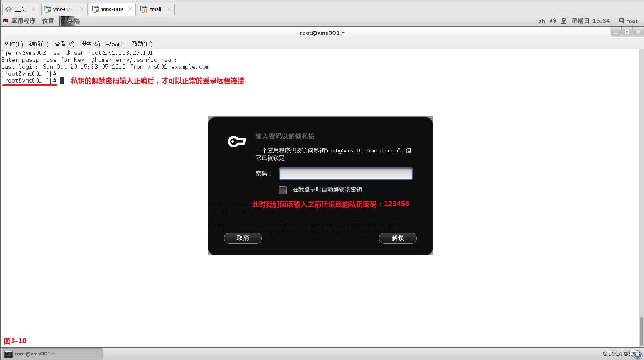Open the 位置 places menu
This screenshot has width=644, height=360.
coord(48,21)
